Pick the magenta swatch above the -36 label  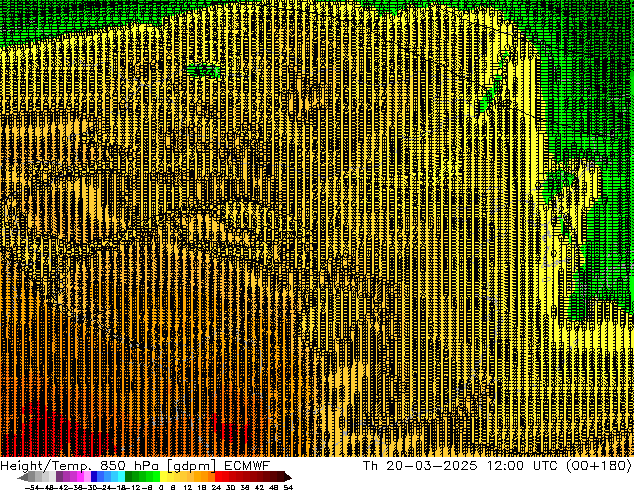coord(80,477)
